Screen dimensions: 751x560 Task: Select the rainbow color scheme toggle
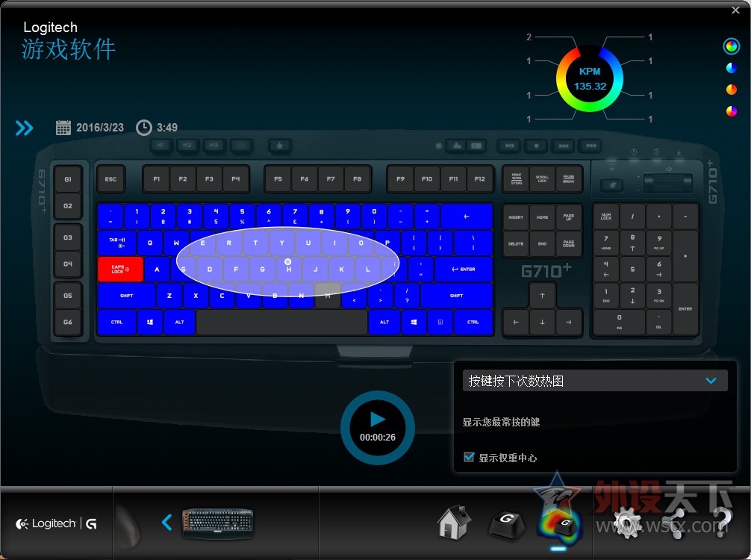[732, 46]
